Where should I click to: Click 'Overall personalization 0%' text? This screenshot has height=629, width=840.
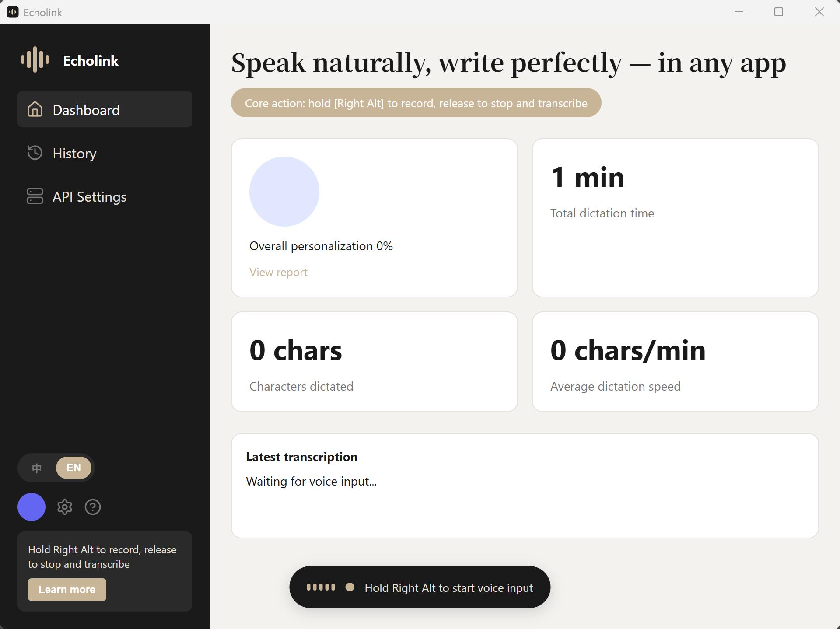point(321,246)
